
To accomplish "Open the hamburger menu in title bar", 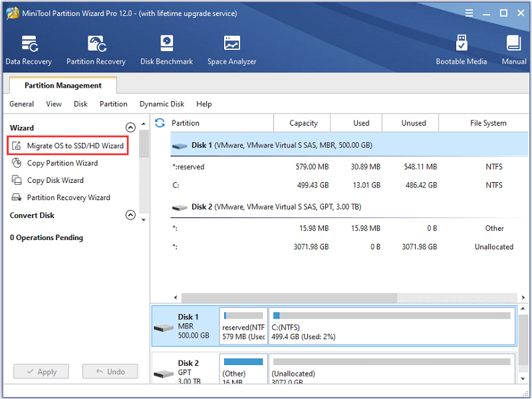I will [x=469, y=13].
